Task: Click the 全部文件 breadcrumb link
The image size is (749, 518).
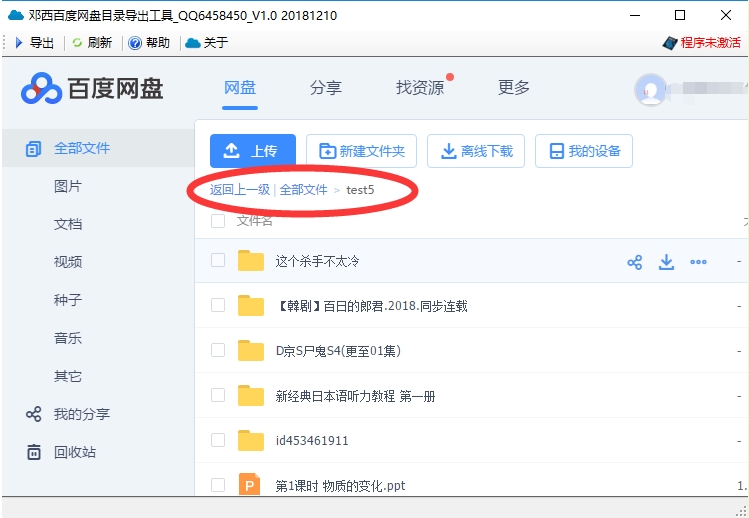Action: click(x=303, y=190)
